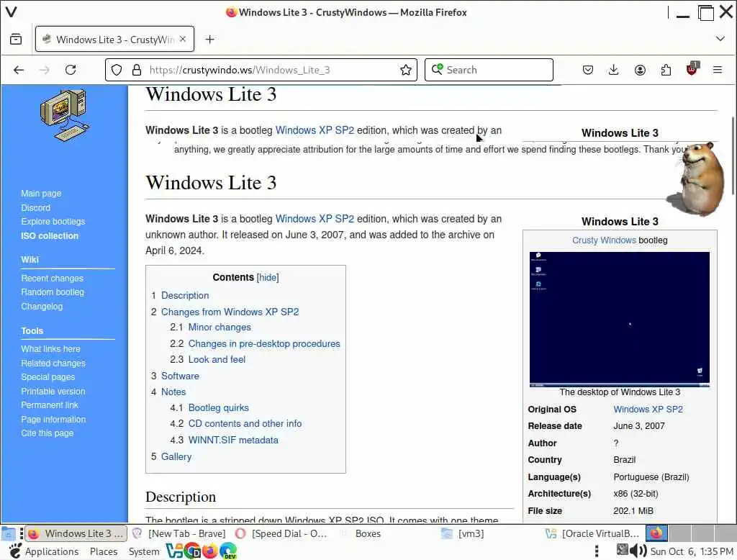
Task: Hide the Contents table
Action: pos(268,277)
